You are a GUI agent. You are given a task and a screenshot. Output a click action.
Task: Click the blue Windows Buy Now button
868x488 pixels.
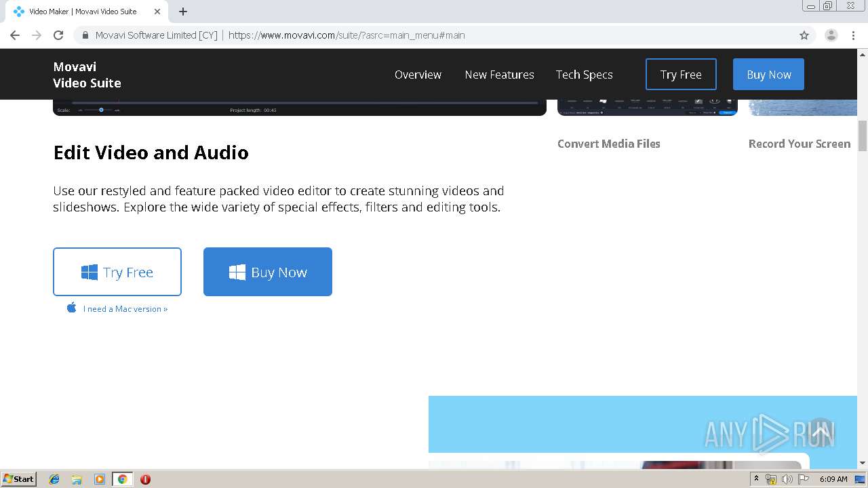point(268,272)
